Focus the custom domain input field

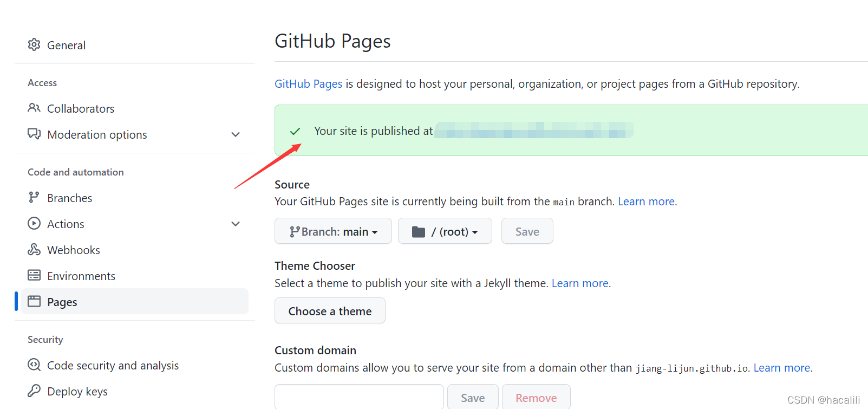tap(359, 397)
